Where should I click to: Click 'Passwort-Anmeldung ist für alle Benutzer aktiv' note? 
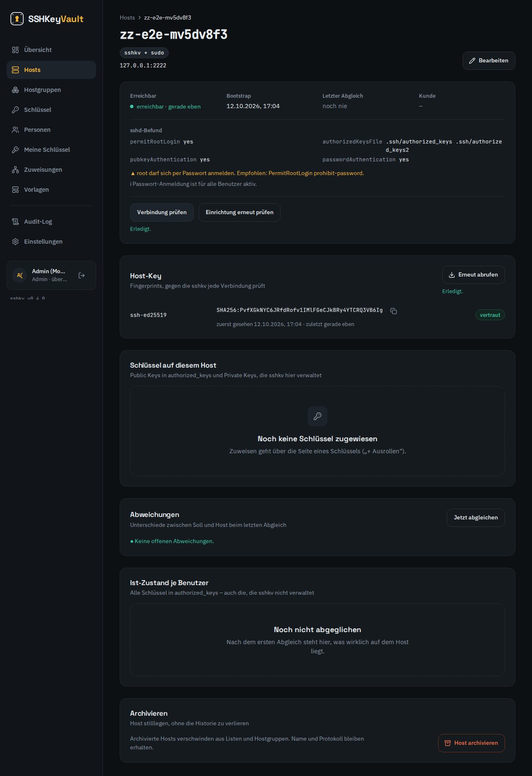[x=193, y=184]
